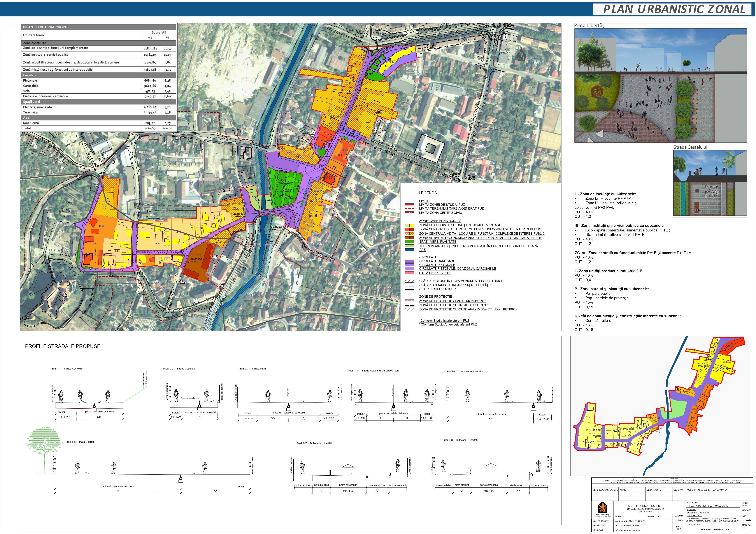Click the circulații carosabile purple swatch
This screenshot has width=756, height=534.
(x=409, y=261)
